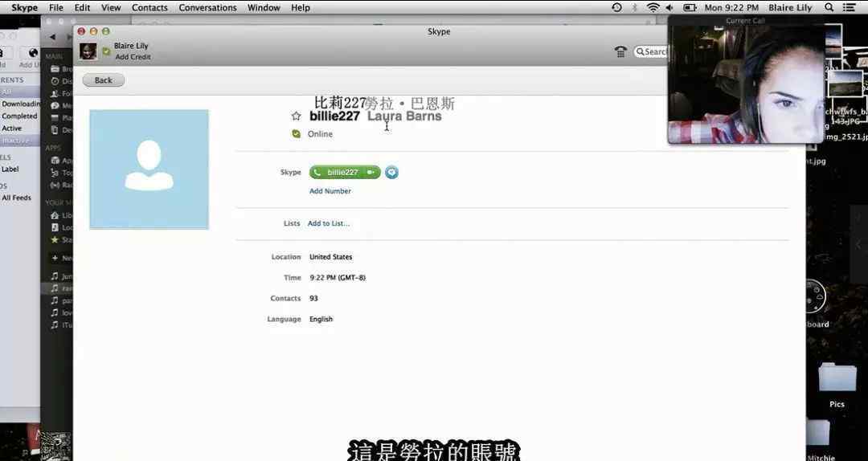The width and height of the screenshot is (868, 461).
Task: Click the Browse inbox icon in dark sidebar
Action: click(55, 69)
